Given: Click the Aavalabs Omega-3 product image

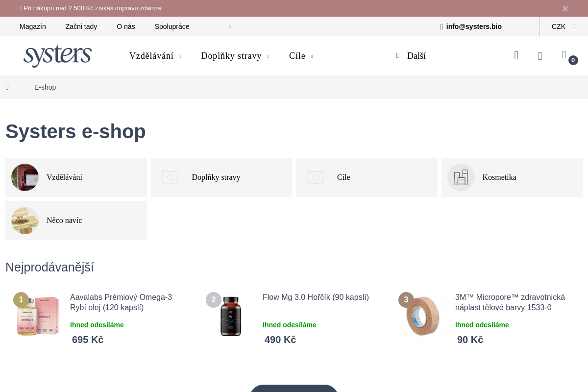Looking at the screenshot, I should tap(38, 317).
